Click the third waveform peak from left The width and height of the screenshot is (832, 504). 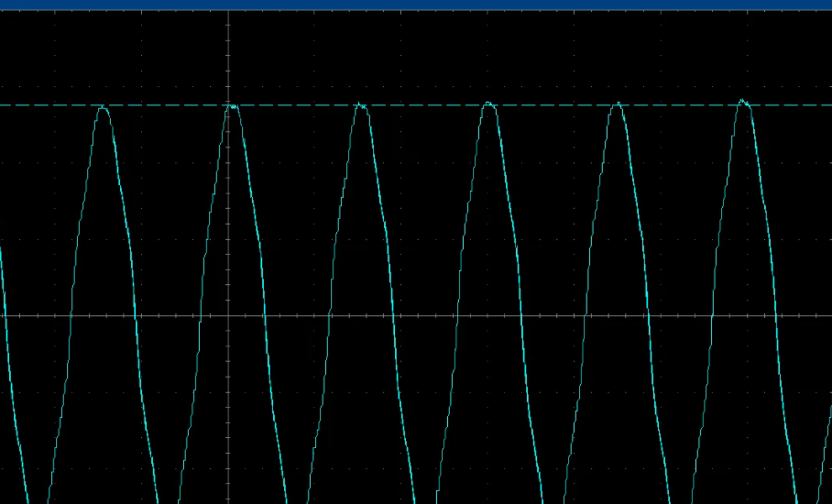[x=361, y=106]
